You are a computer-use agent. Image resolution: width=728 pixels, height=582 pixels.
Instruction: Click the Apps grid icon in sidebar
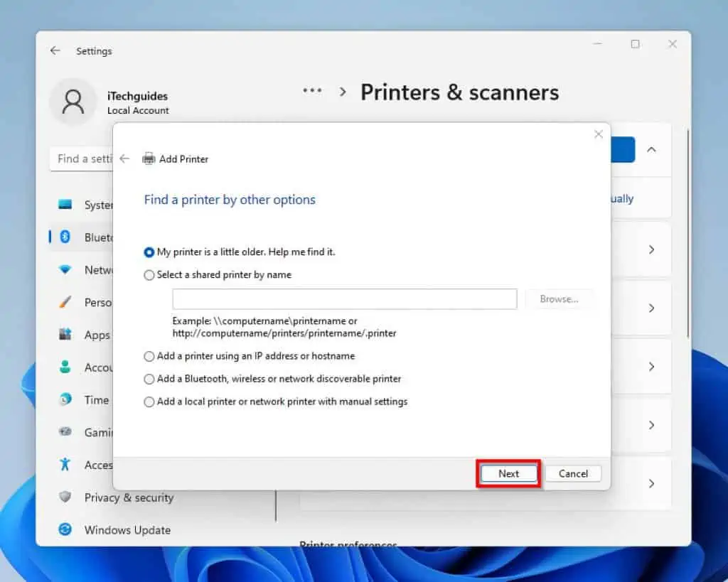click(65, 335)
